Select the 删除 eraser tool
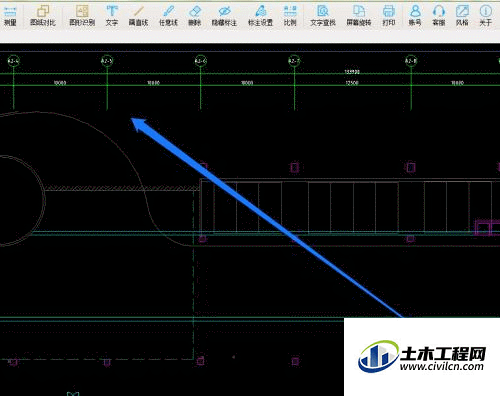Viewport: 500px width, 396px height. 195,16
